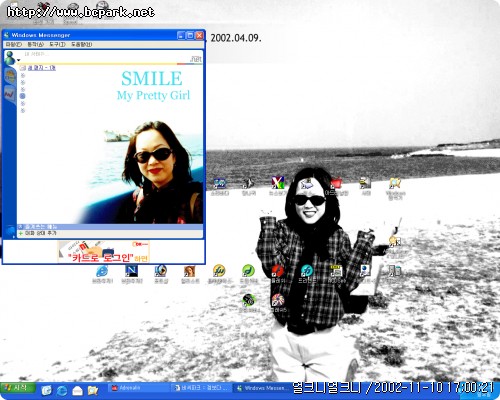Open the new mail link beside the envelope

41,68
